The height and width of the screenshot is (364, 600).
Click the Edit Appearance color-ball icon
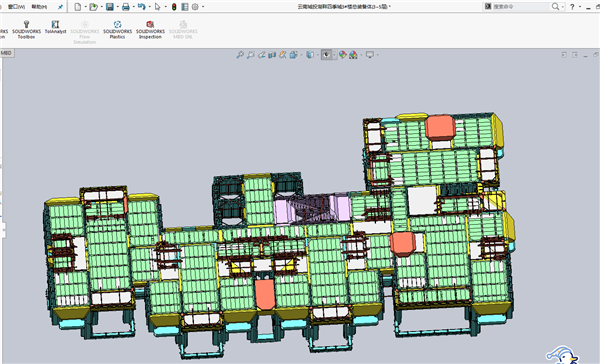pos(342,55)
